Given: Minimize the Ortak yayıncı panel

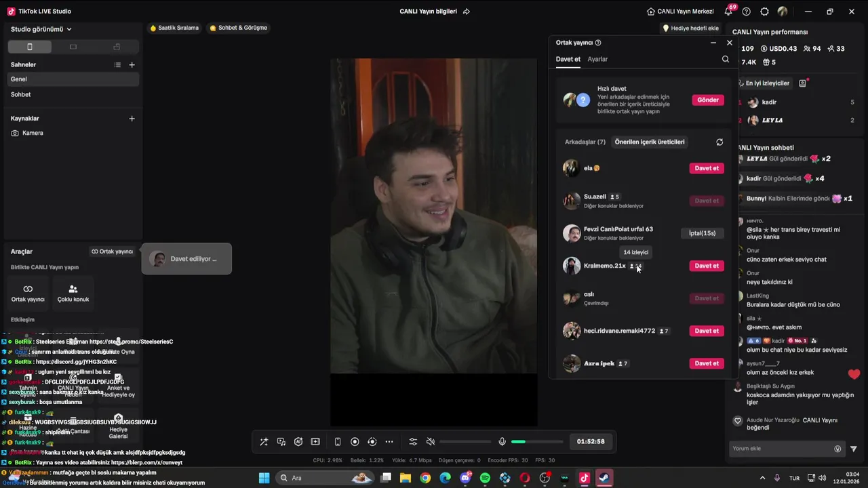Looking at the screenshot, I should (713, 43).
